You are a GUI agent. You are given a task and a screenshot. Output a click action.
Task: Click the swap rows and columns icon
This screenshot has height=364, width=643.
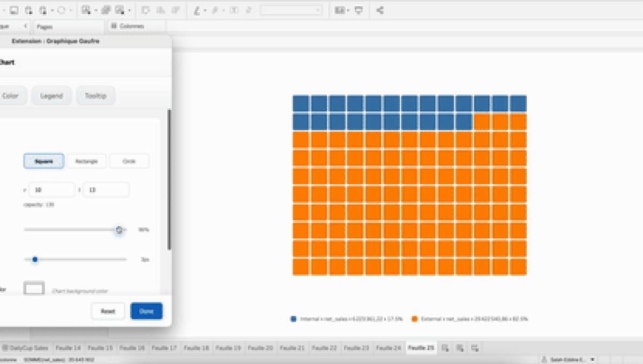pos(146,10)
